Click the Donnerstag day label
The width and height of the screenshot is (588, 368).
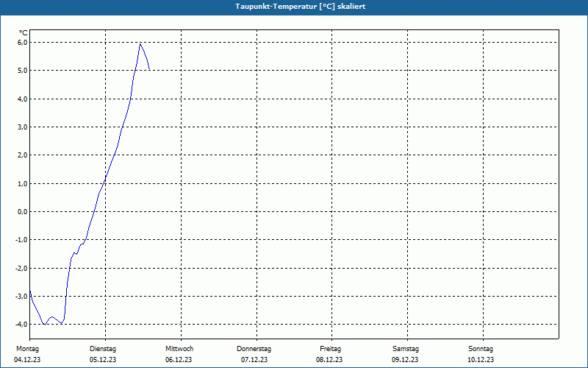coord(254,349)
